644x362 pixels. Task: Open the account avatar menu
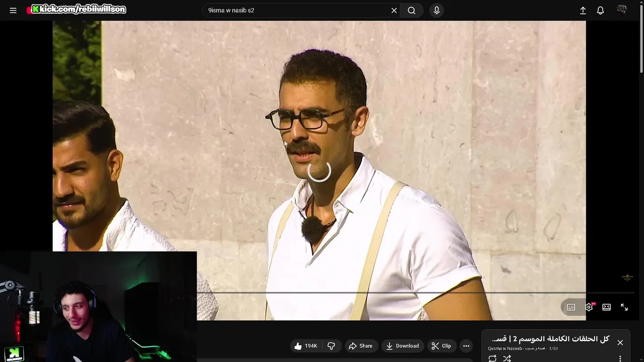pos(622,10)
